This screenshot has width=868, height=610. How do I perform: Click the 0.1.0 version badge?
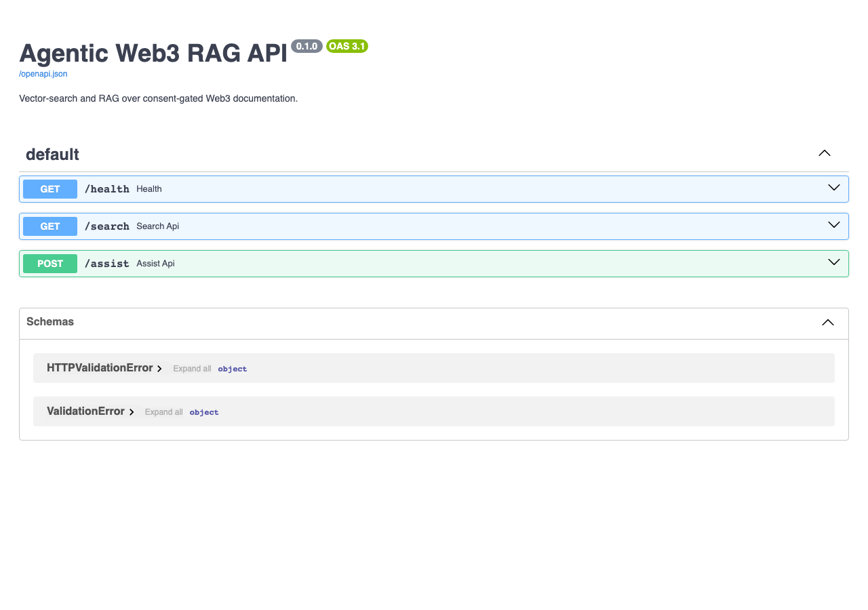307,46
